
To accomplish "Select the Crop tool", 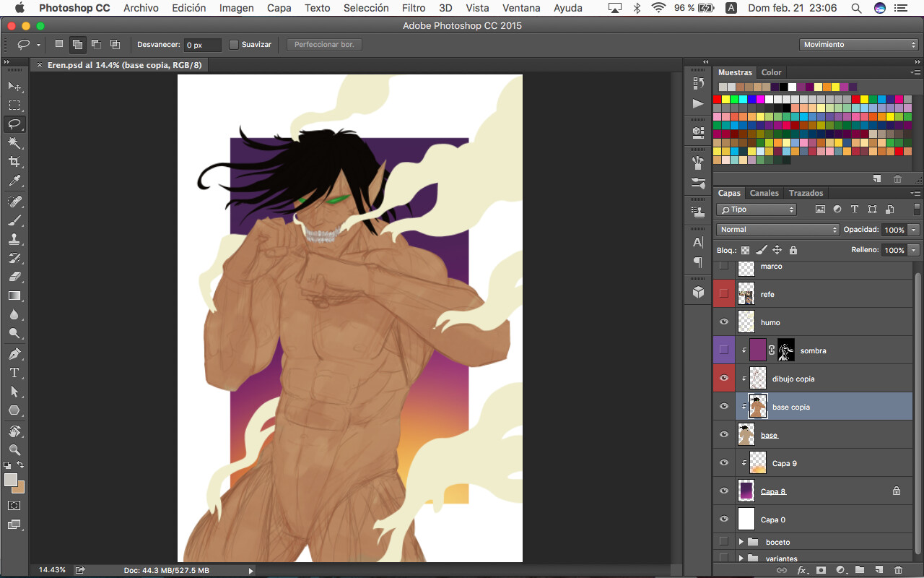I will point(14,162).
